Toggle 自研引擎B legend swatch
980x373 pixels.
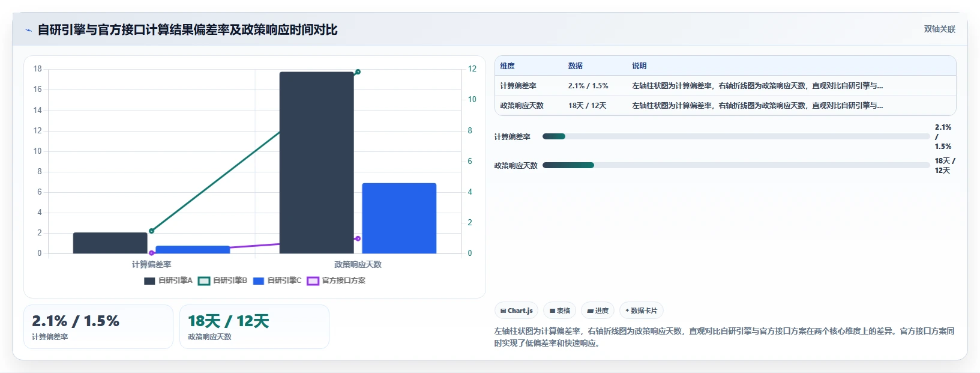[204, 281]
